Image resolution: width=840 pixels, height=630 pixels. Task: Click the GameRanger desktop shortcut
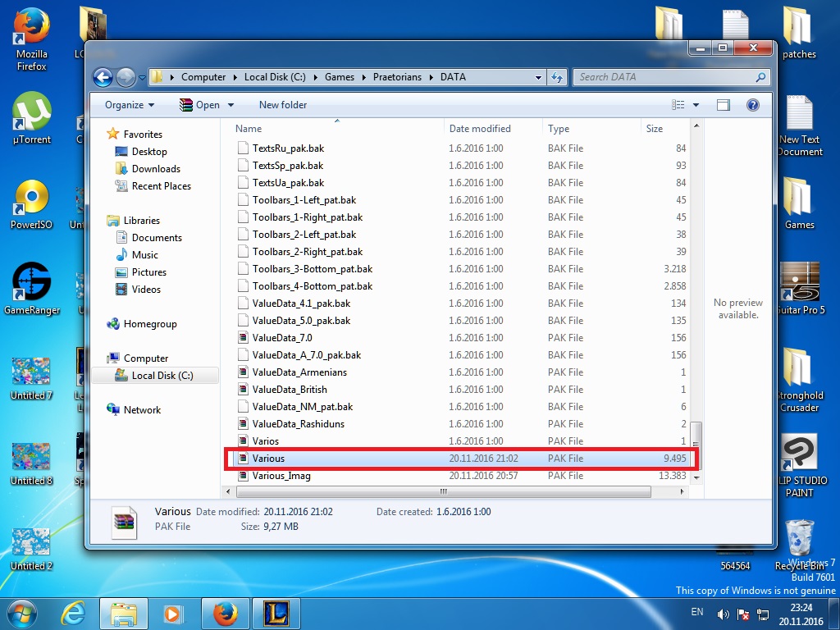tap(31, 290)
